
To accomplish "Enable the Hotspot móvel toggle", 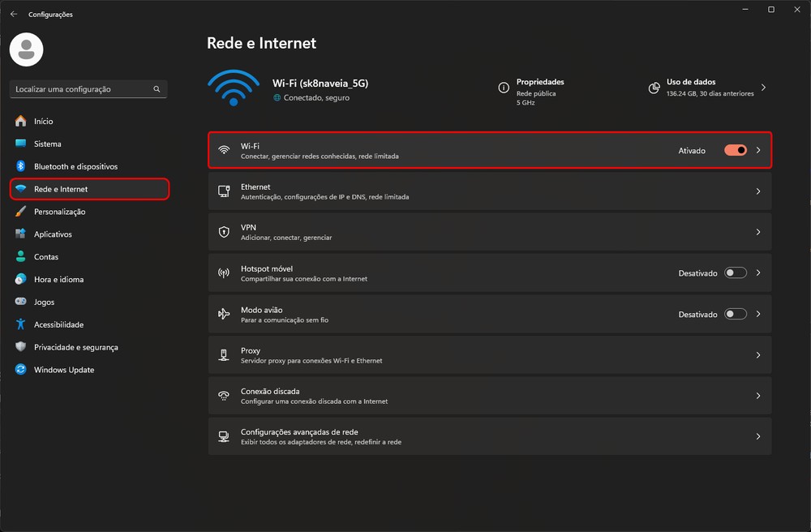I will click(736, 273).
